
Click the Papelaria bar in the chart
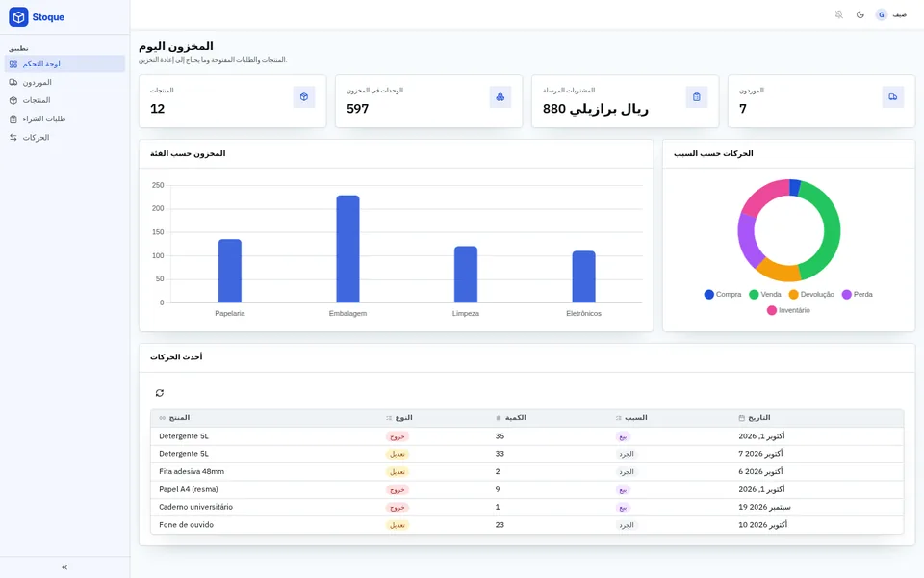tap(230, 271)
